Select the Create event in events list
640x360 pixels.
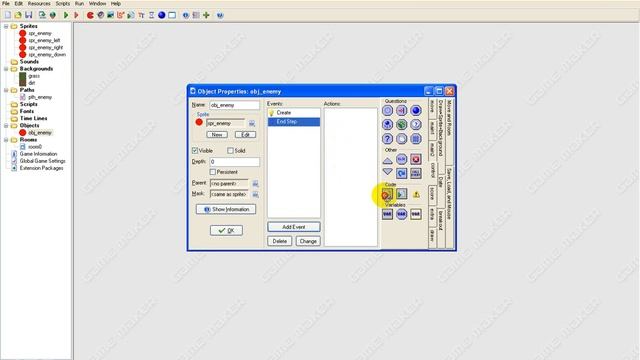(x=294, y=113)
